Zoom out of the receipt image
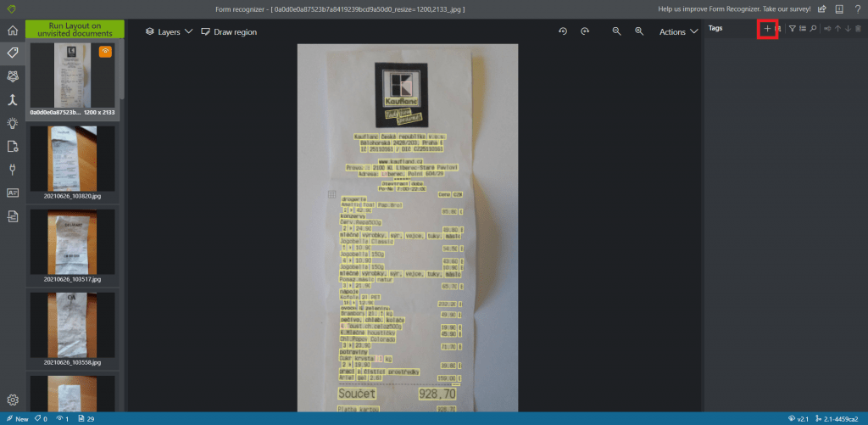Image resolution: width=868 pixels, height=425 pixels. coord(617,31)
